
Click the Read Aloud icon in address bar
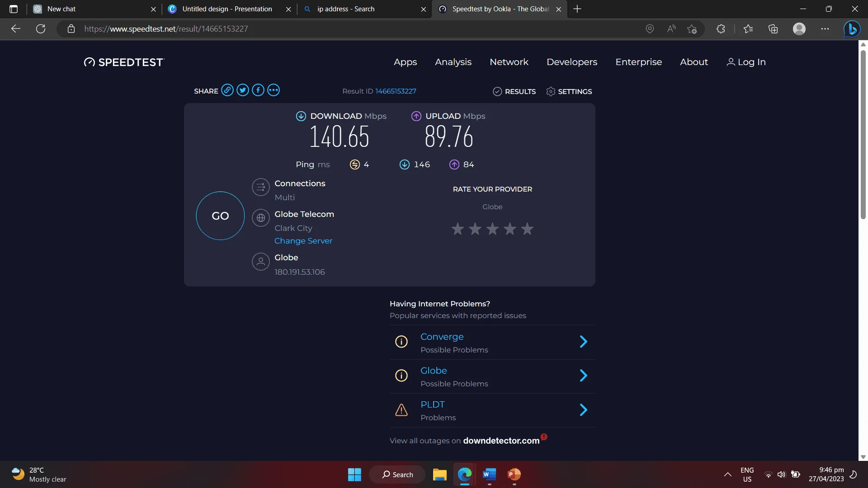click(x=671, y=29)
